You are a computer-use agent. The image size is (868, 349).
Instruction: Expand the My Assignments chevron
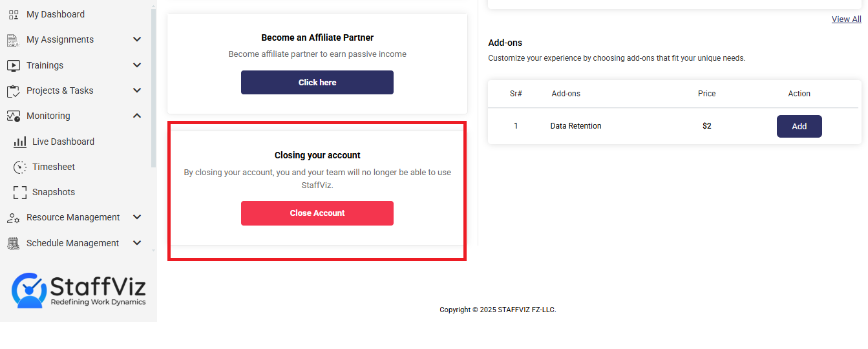pos(137,39)
